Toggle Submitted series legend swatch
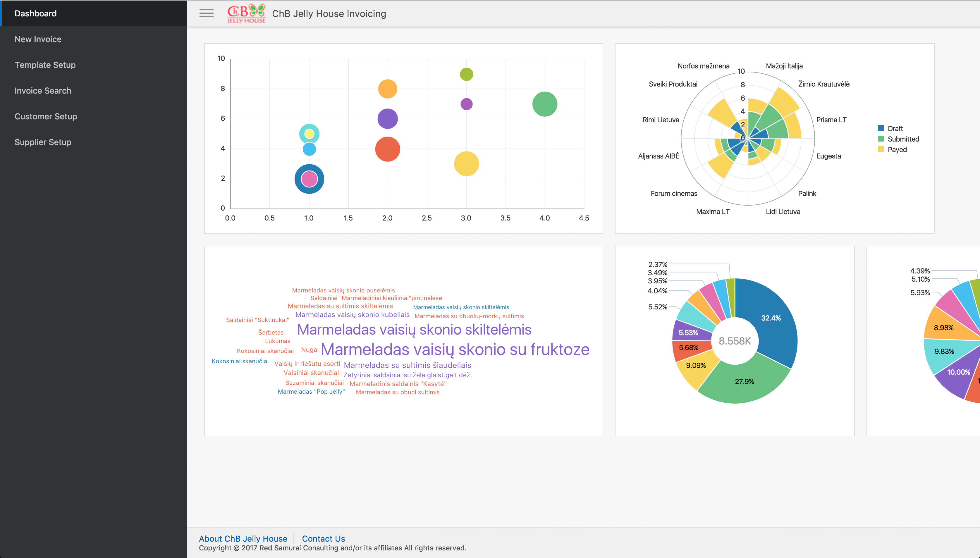The width and height of the screenshot is (980, 558). click(881, 139)
